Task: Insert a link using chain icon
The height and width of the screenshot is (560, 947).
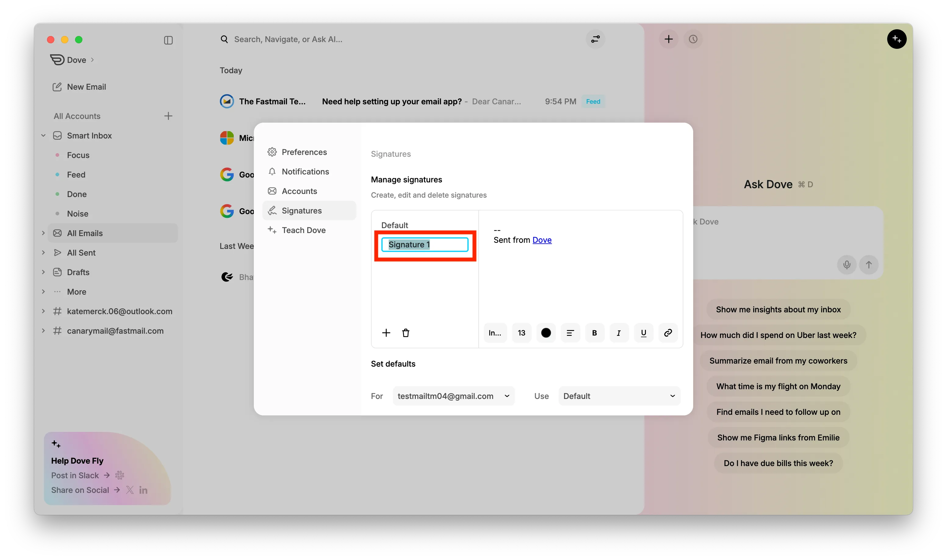Action: [x=668, y=333]
